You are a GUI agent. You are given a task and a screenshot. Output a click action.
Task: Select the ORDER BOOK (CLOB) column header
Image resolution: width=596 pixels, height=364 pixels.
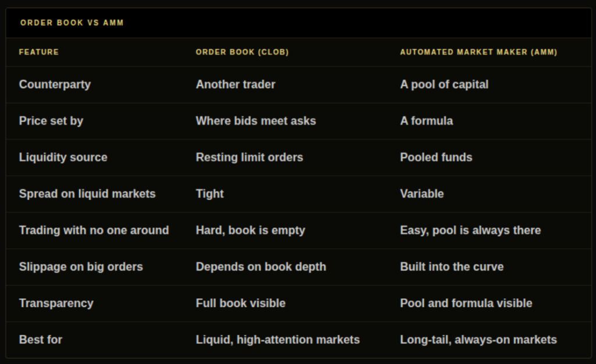pyautogui.click(x=242, y=52)
